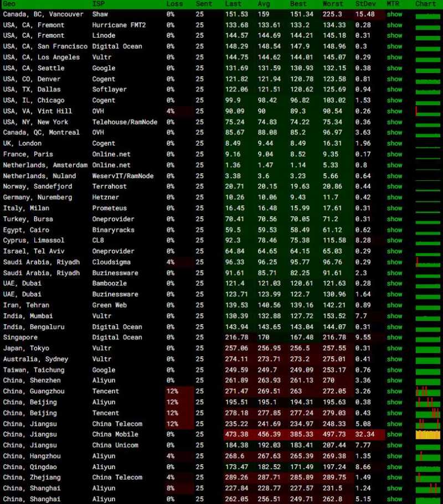Screen dimensions: 443x504
Task: Show the MTR for UK London Cogent
Action: [394, 143]
